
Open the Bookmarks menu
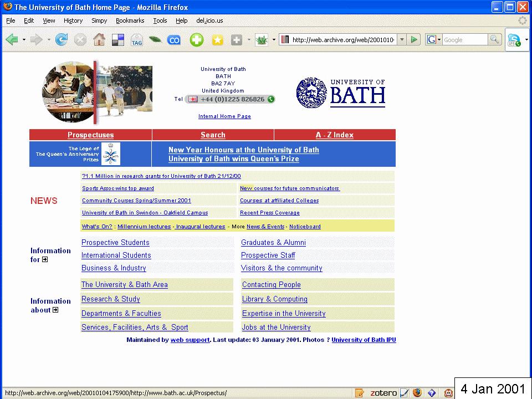point(130,21)
